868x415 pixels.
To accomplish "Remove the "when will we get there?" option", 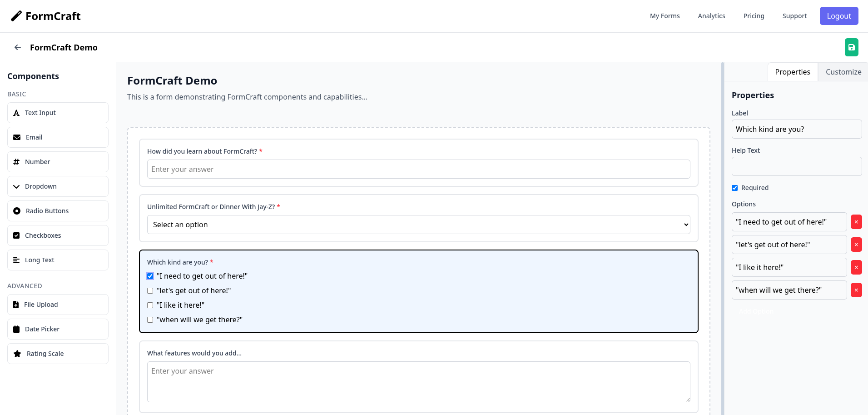I will point(856,290).
